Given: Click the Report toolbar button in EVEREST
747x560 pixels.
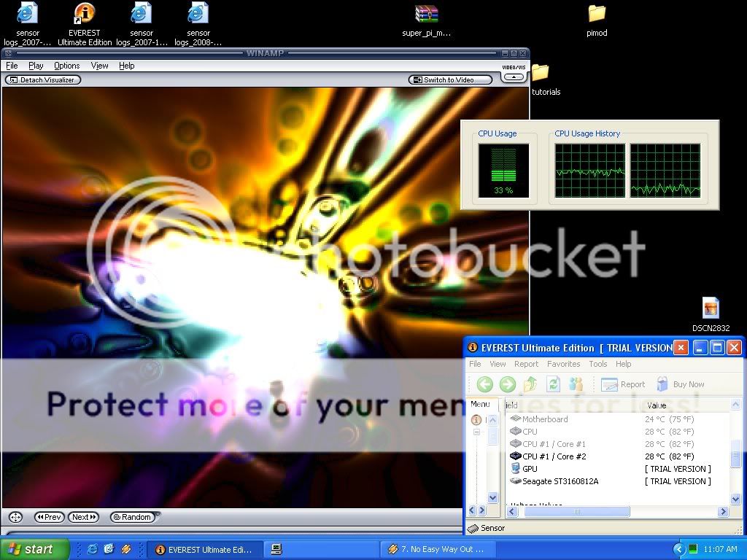Looking at the screenshot, I should coord(623,384).
